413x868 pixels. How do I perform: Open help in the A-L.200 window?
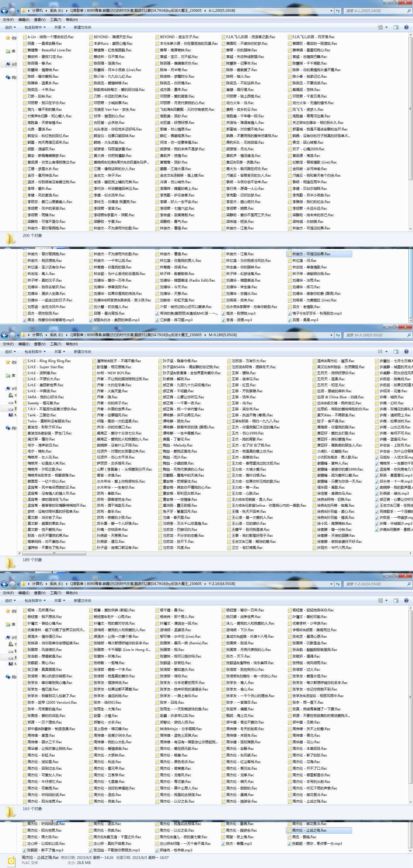click(x=406, y=27)
